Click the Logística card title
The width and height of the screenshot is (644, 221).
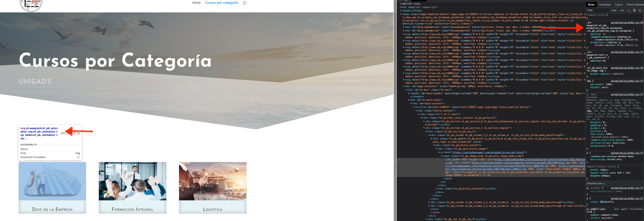[213, 209]
